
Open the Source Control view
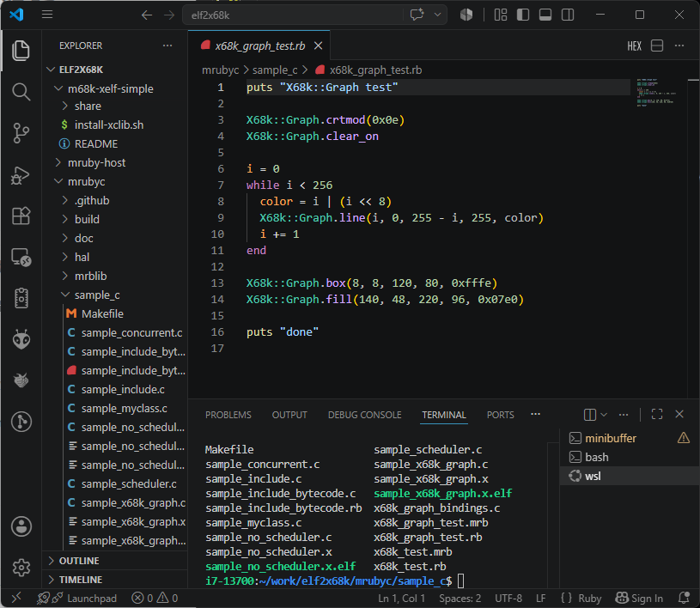21,133
